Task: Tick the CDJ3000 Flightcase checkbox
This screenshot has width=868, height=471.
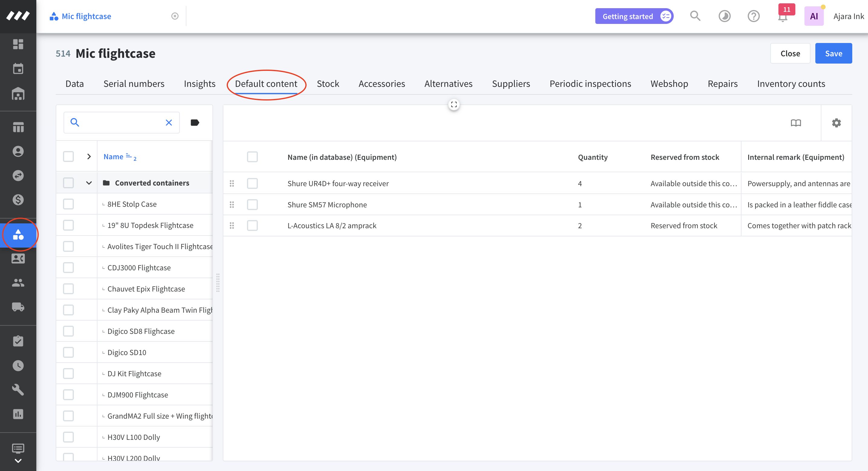Action: click(x=68, y=268)
